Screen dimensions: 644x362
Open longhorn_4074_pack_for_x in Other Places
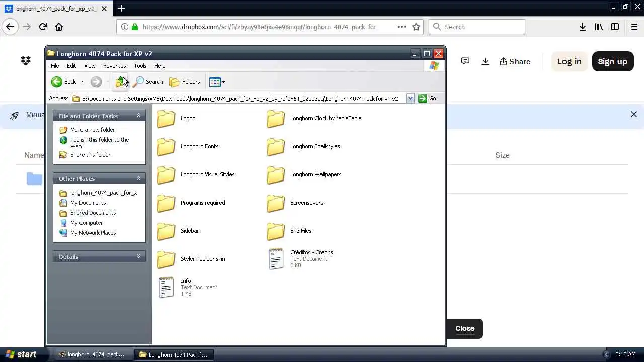click(x=104, y=193)
